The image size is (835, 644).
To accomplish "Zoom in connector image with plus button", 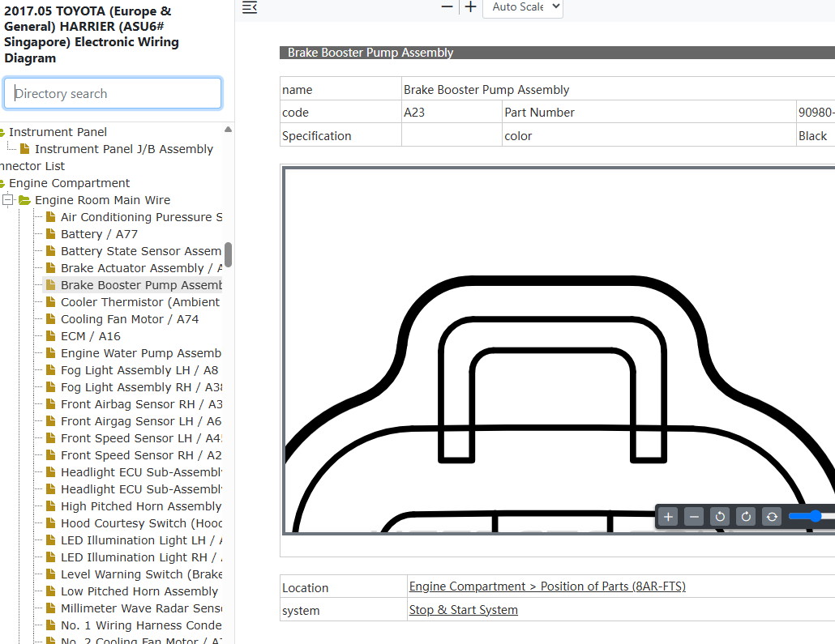I will (x=668, y=516).
